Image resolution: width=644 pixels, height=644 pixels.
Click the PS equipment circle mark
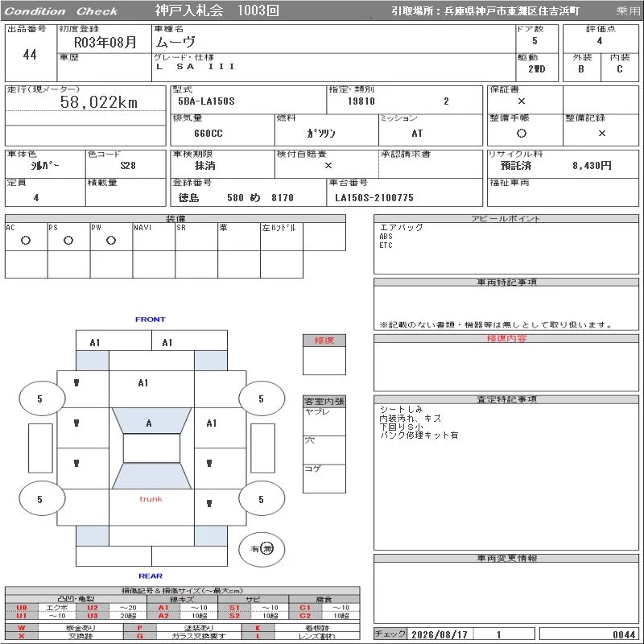coord(68,241)
